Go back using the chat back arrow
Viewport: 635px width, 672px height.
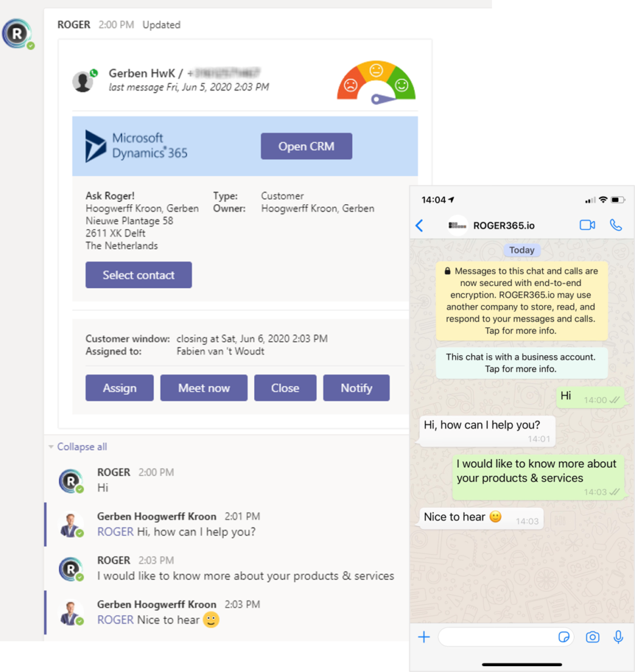[x=420, y=226]
